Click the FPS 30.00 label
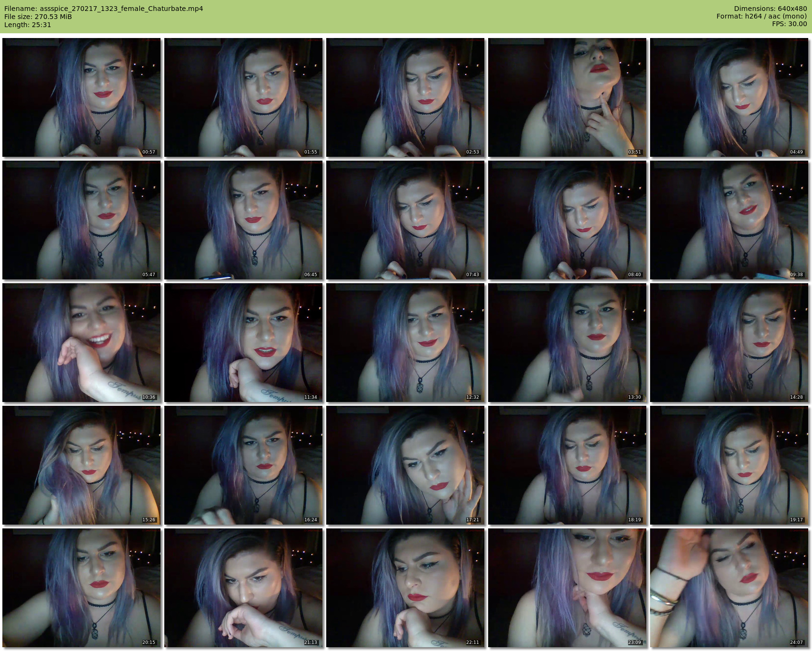Viewport: 812px width, 651px height. coord(789,24)
